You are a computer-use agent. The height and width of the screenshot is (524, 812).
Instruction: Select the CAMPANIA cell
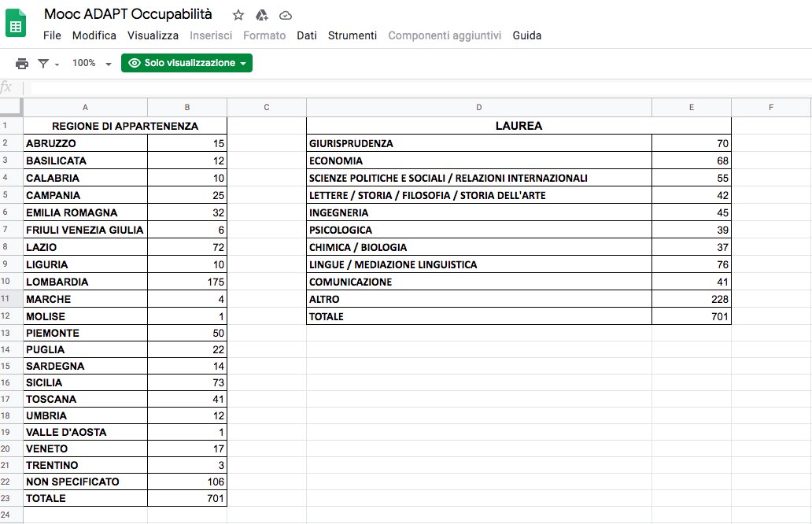(86, 195)
